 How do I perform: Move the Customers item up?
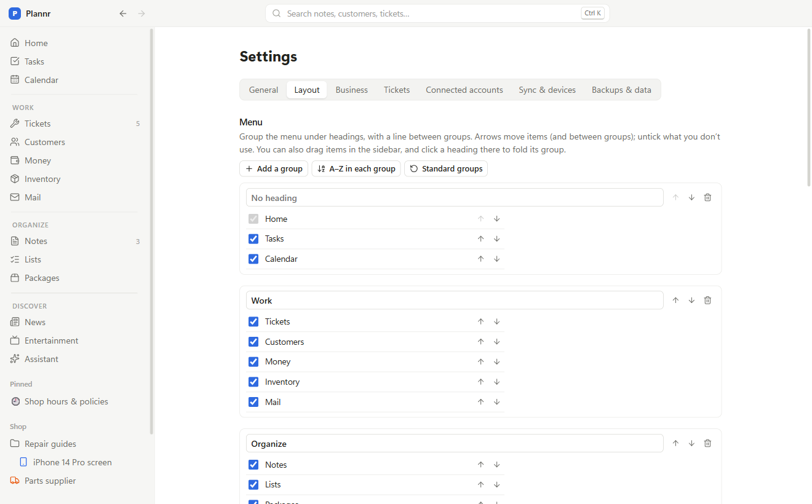tap(481, 342)
